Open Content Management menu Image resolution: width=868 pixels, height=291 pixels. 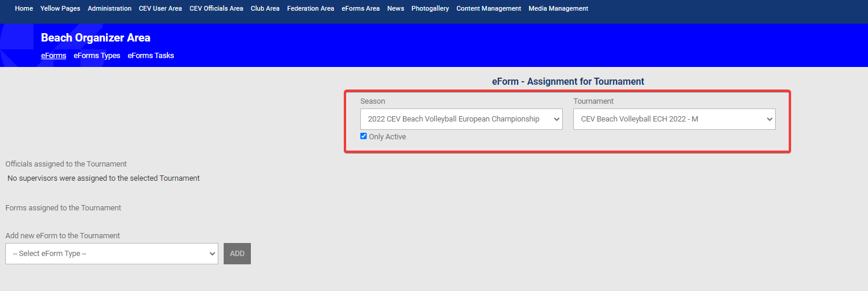489,8
